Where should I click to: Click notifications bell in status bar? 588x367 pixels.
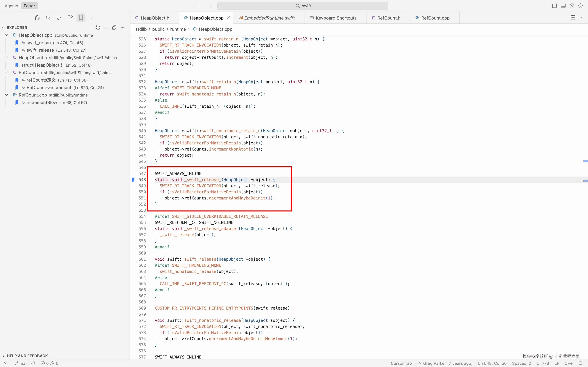click(x=581, y=363)
